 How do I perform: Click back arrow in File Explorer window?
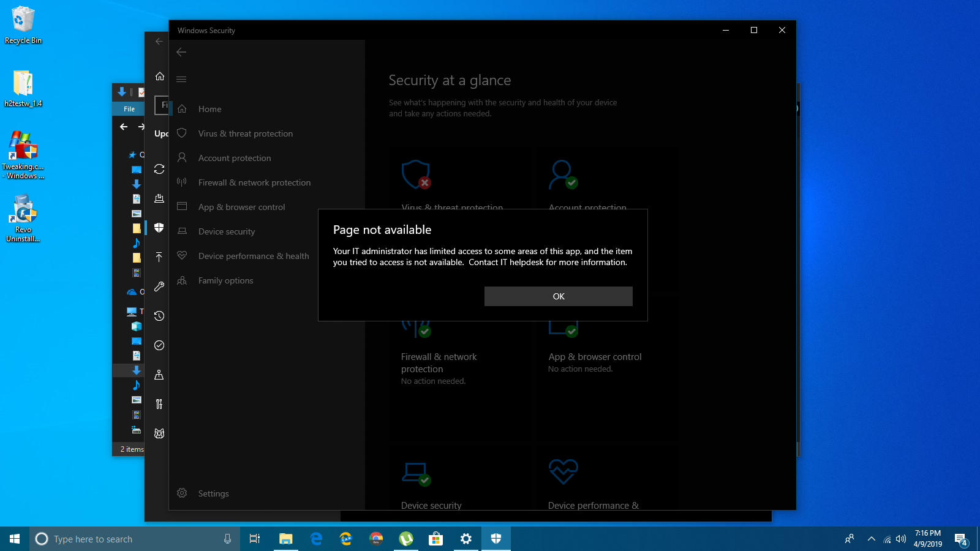(x=124, y=127)
